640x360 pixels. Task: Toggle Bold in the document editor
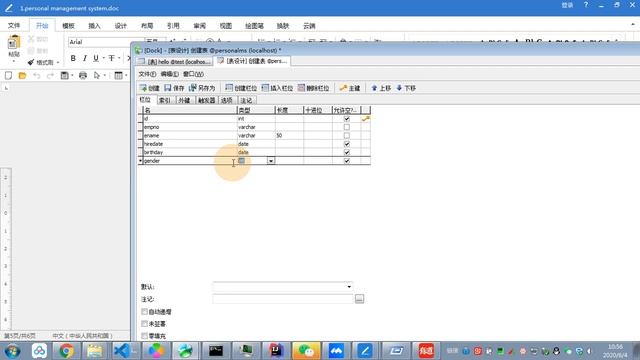[x=73, y=58]
